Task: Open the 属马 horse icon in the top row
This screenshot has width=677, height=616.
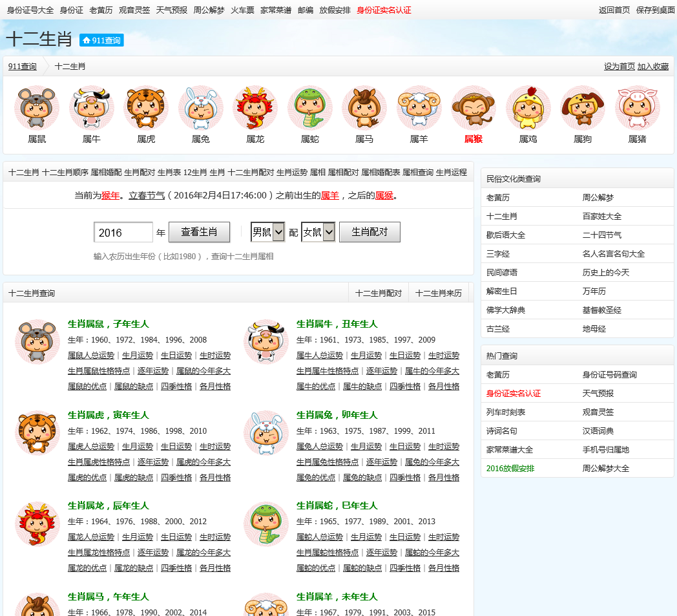Action: coord(364,107)
